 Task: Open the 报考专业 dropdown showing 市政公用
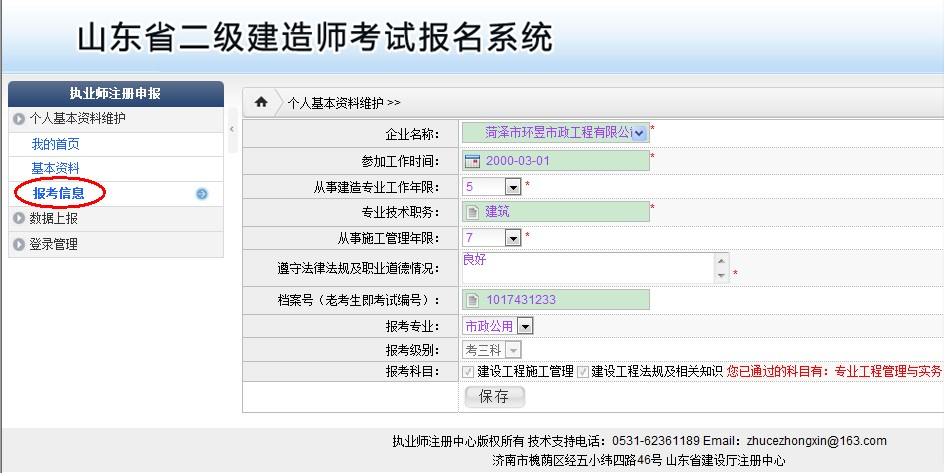(x=525, y=327)
